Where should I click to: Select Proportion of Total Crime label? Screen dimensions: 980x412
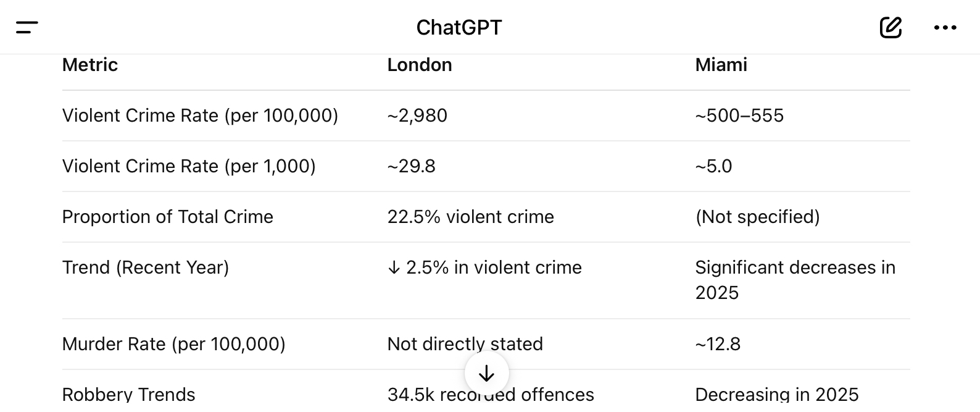tap(168, 217)
